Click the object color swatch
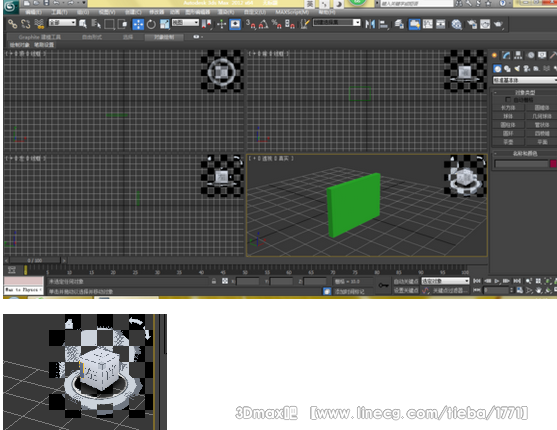Screen dimensions: 557x430 (x=553, y=164)
